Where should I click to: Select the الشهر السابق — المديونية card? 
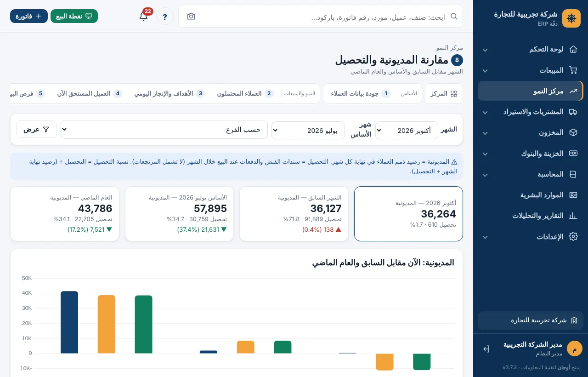coord(294,214)
